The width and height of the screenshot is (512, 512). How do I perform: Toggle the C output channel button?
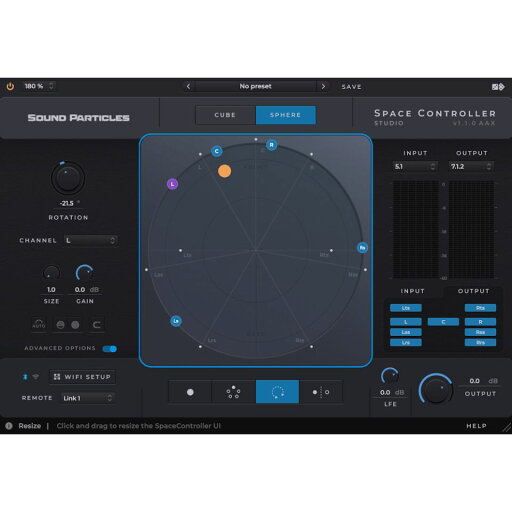point(443,322)
